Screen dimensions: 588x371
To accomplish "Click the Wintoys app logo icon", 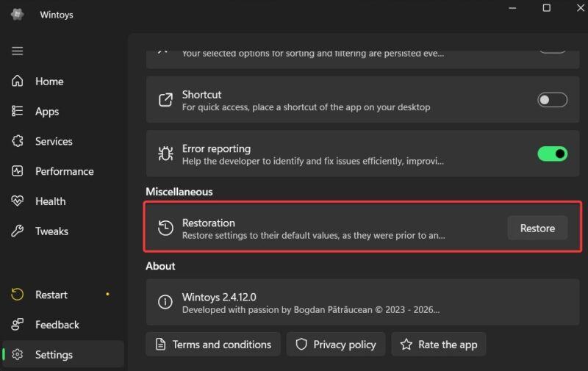I will point(17,14).
